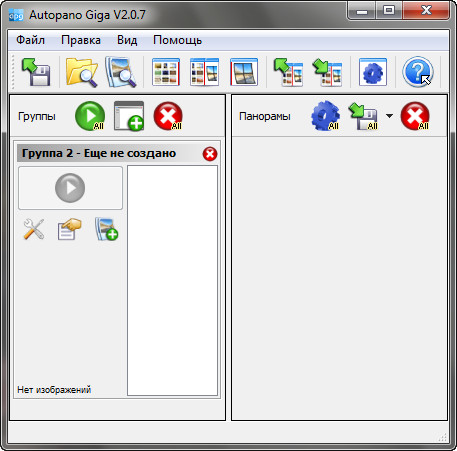Click the blue question mark help icon
The image size is (457, 451).
(418, 72)
